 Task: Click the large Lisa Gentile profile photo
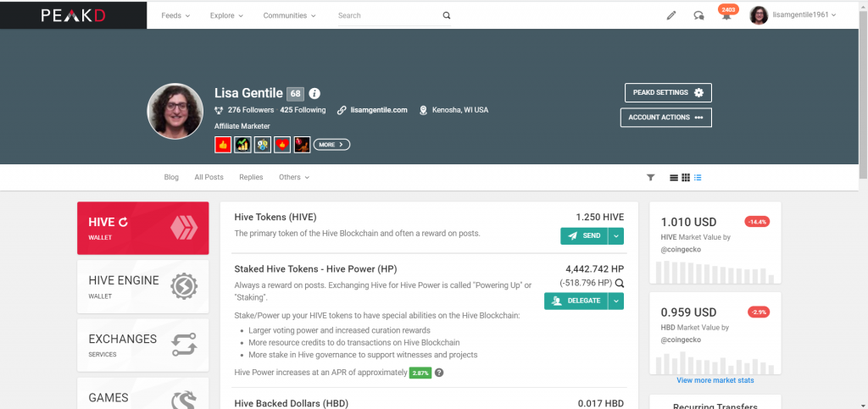175,111
